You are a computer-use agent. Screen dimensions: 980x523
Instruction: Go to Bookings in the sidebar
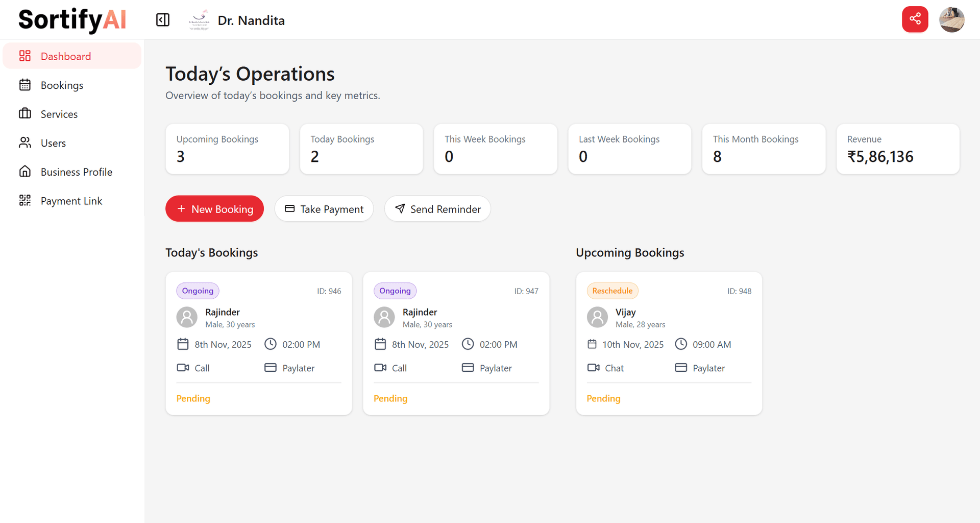pos(62,85)
